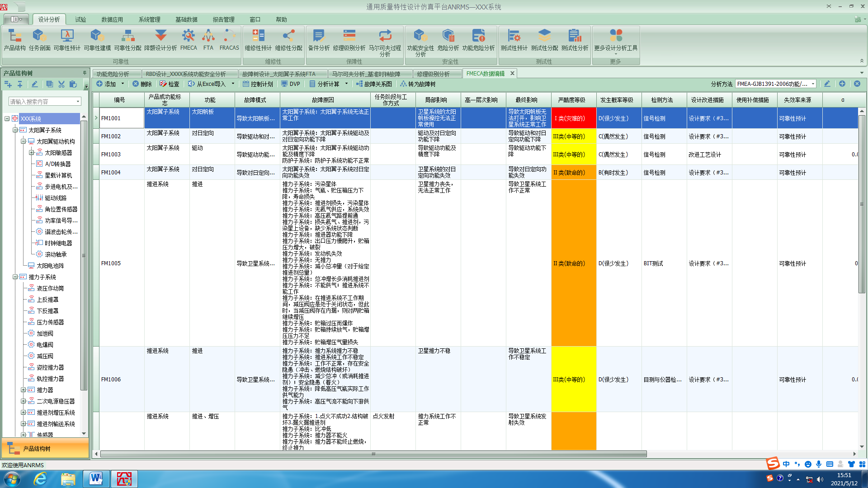
Task: Open the 任务剖面 ribbon tool
Action: click(x=39, y=40)
